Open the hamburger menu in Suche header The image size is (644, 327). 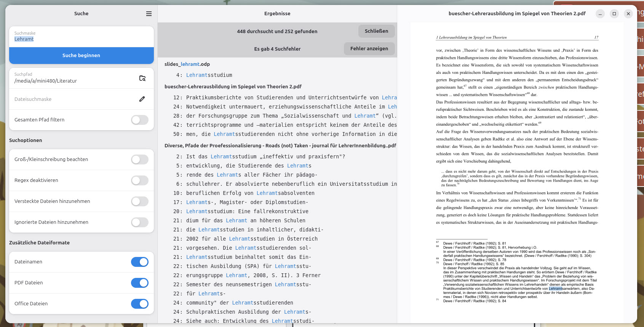coord(149,14)
